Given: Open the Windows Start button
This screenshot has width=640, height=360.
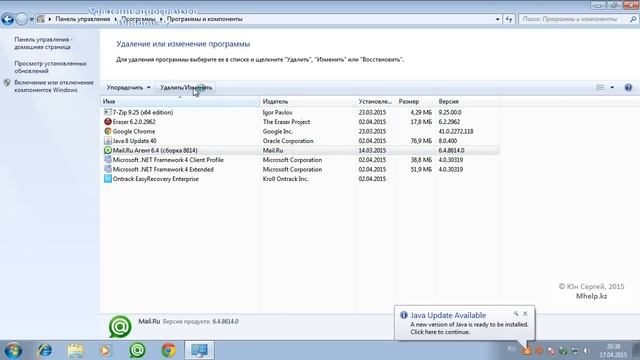Looking at the screenshot, I should click(13, 350).
